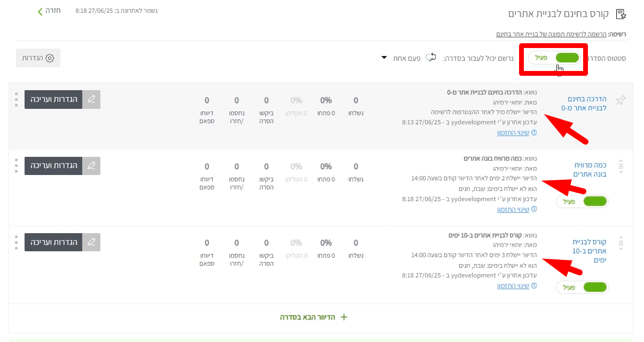Screen dimensions: 644x342
Task: Open three-dots menu in הדרכה בחינם row
Action: 16,99
